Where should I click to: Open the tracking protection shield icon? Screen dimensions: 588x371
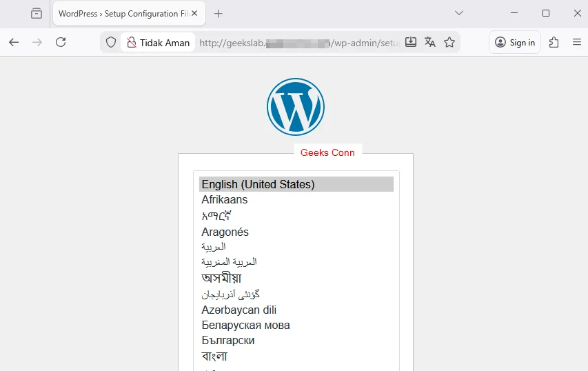click(x=110, y=42)
